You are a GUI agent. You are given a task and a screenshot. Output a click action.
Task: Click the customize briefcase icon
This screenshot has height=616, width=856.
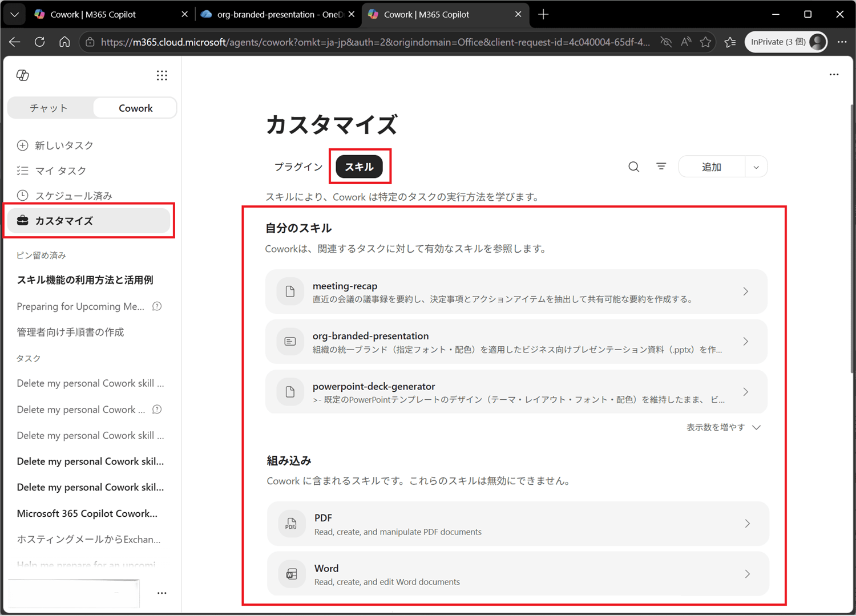click(23, 221)
